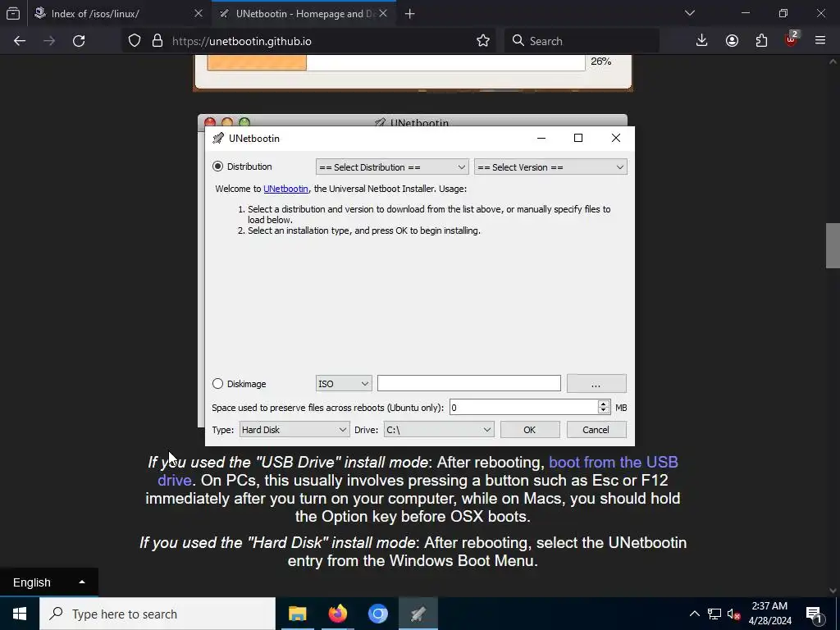Viewport: 840px width, 630px height.
Task: Browse for an image with the ... button
Action: 596,384
